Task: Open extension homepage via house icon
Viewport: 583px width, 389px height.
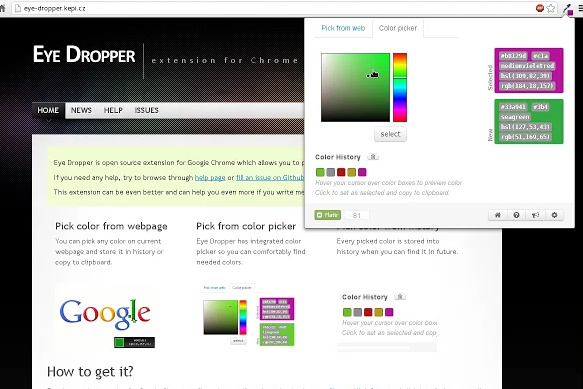Action: [497, 215]
